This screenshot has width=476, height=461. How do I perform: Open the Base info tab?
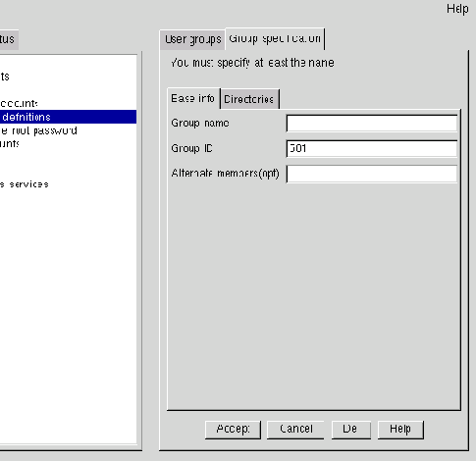click(193, 98)
